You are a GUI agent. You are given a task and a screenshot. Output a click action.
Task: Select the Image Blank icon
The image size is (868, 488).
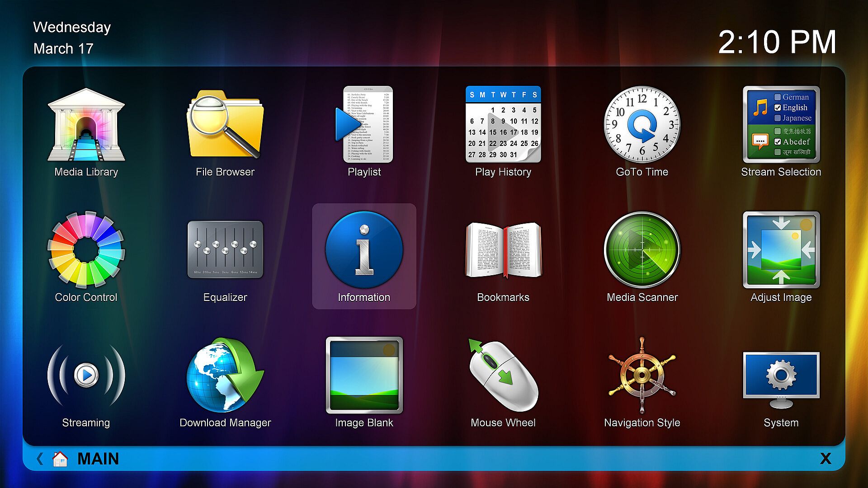click(364, 375)
